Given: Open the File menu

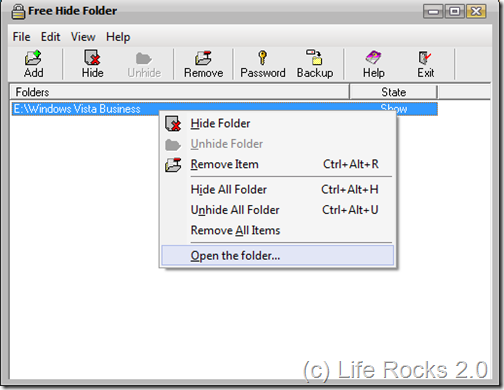Looking at the screenshot, I should (x=21, y=37).
